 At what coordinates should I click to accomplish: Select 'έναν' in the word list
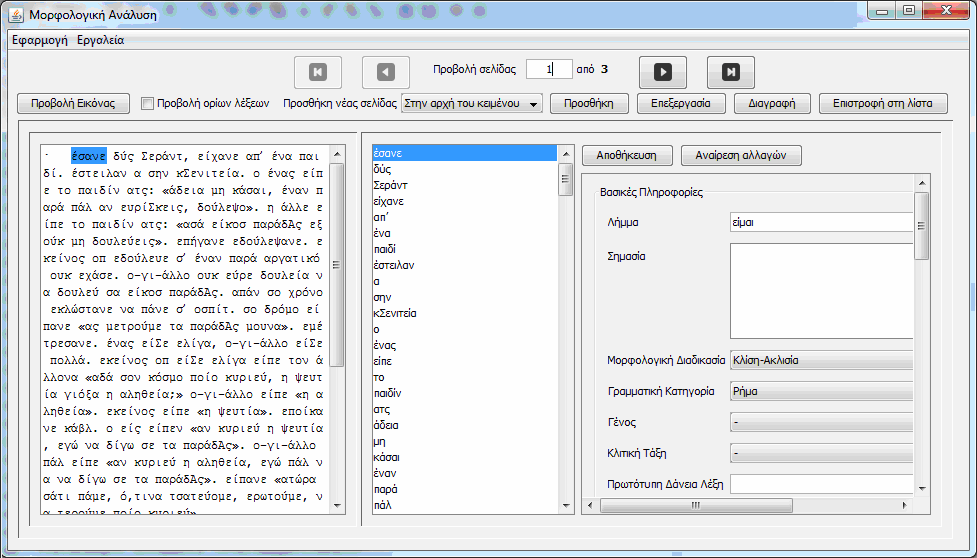click(464, 473)
